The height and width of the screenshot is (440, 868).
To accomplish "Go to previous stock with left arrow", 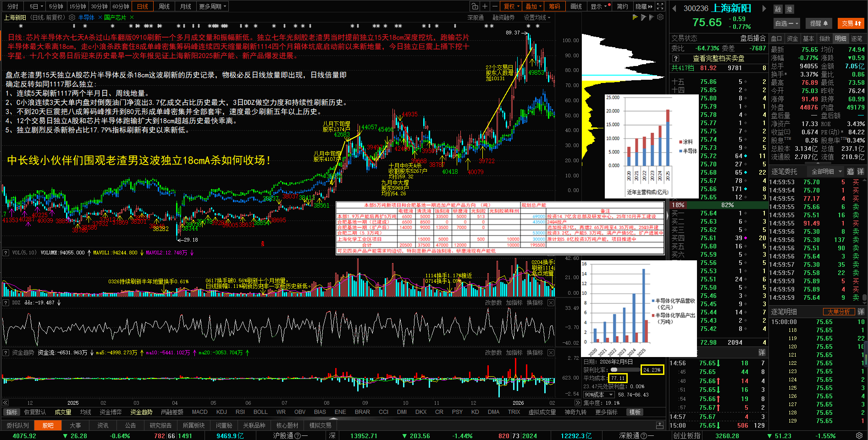I will (674, 8).
